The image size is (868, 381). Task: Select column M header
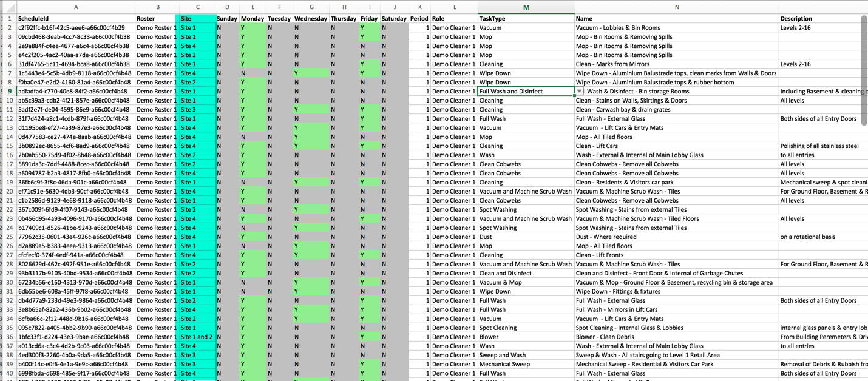(526, 7)
